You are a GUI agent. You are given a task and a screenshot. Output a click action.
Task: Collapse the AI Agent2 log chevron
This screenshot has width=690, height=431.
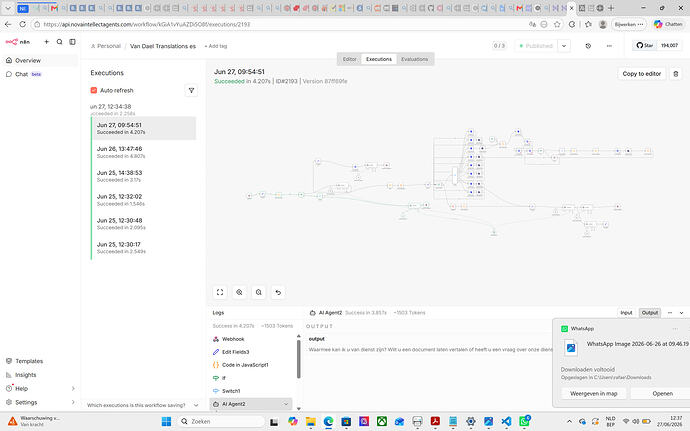click(286, 404)
